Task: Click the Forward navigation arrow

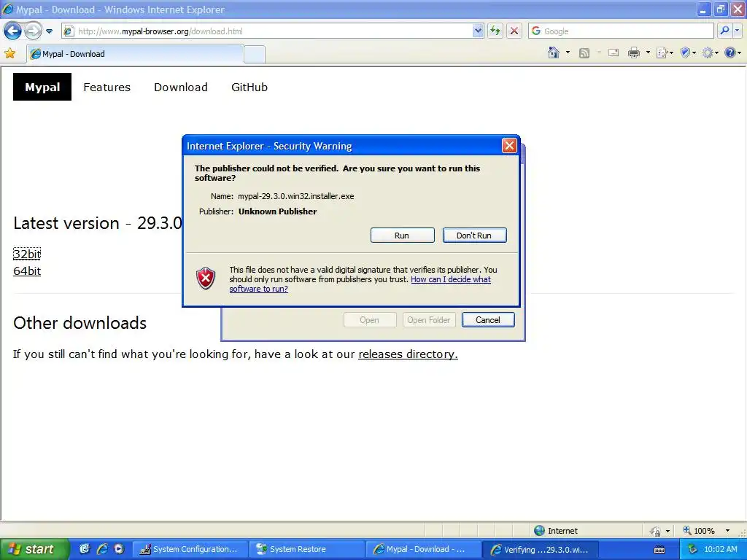Action: [32, 31]
